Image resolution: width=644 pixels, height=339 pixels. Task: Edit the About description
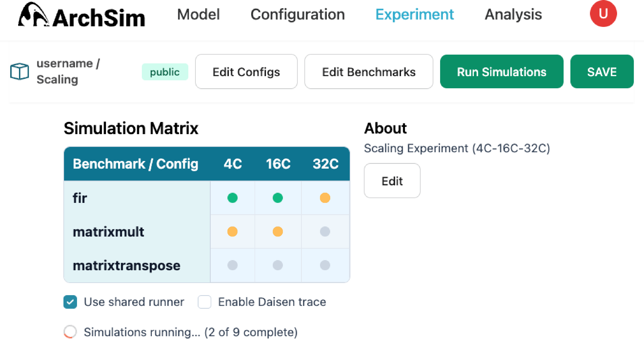[392, 181]
